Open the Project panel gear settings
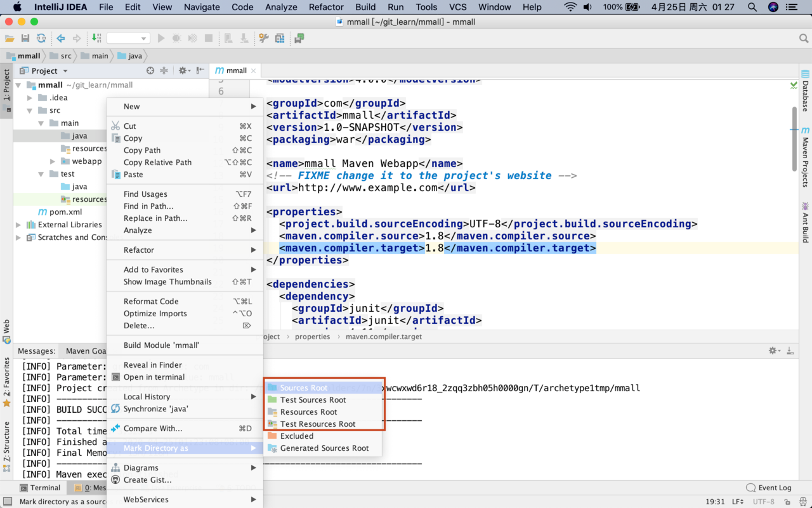Image resolution: width=812 pixels, height=508 pixels. click(x=184, y=70)
